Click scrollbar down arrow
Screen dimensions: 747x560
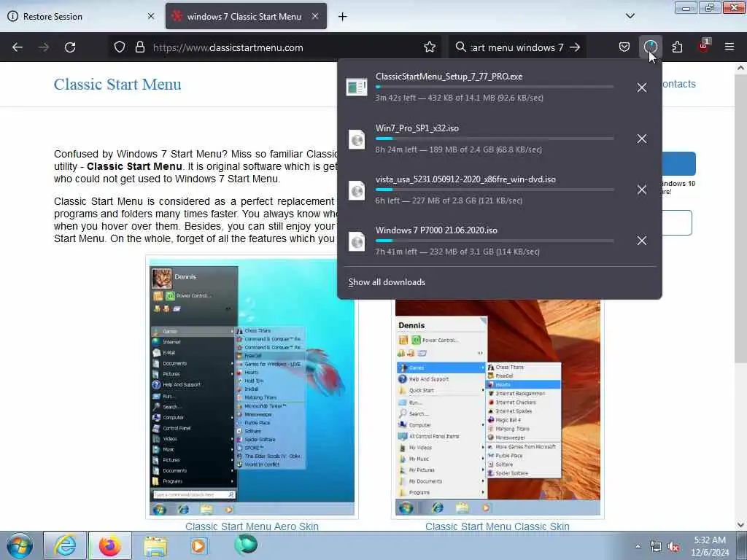[x=740, y=525]
